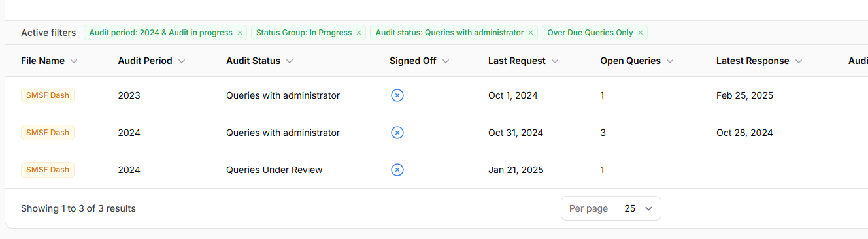Expand Audit Status column header options

pyautogui.click(x=290, y=61)
